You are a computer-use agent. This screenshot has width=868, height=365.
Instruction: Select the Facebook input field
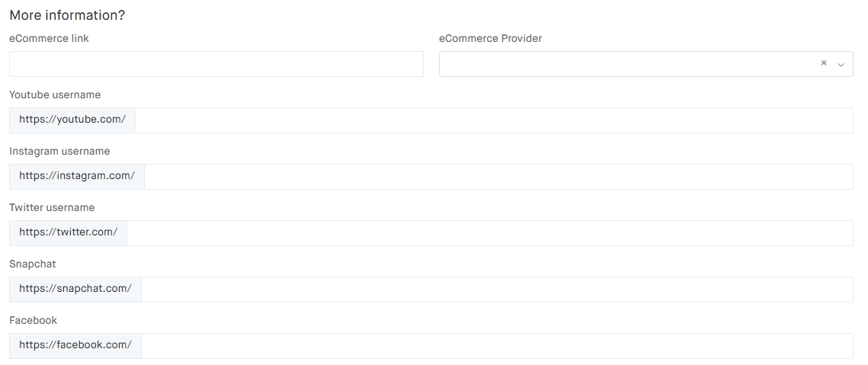[497, 346]
